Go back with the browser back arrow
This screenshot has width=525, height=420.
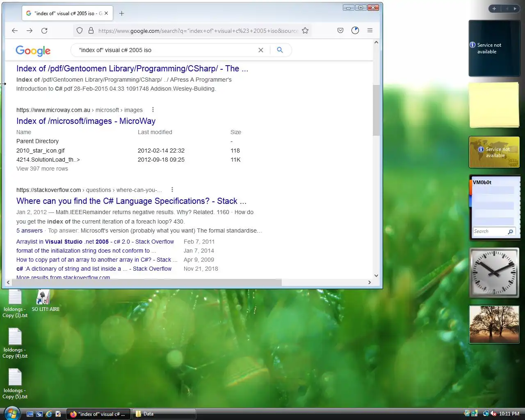15,30
